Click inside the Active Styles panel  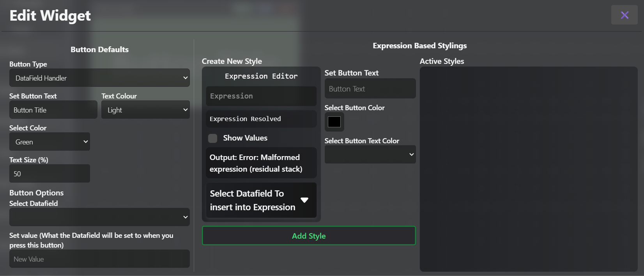pyautogui.click(x=528, y=169)
